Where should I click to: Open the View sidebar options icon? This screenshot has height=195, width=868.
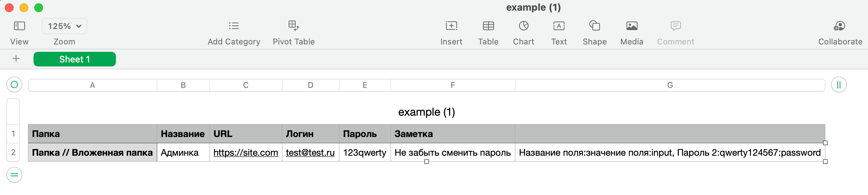point(19,26)
